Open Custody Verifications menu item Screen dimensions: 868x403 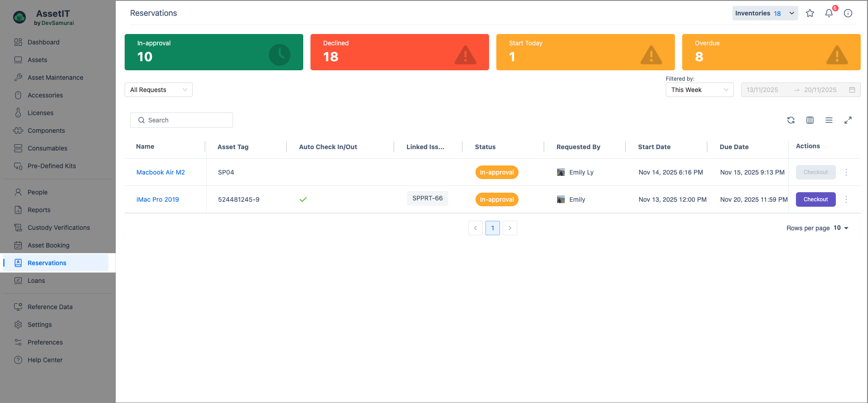pyautogui.click(x=58, y=228)
